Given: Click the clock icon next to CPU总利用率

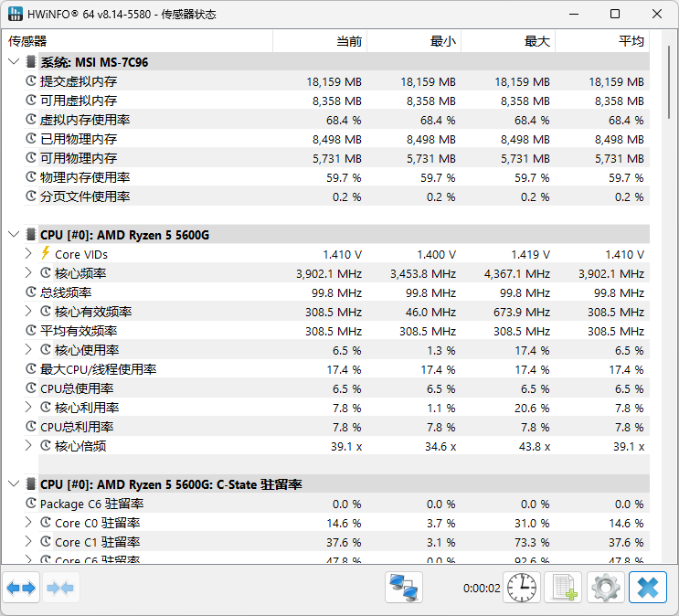Looking at the screenshot, I should coord(31,426).
